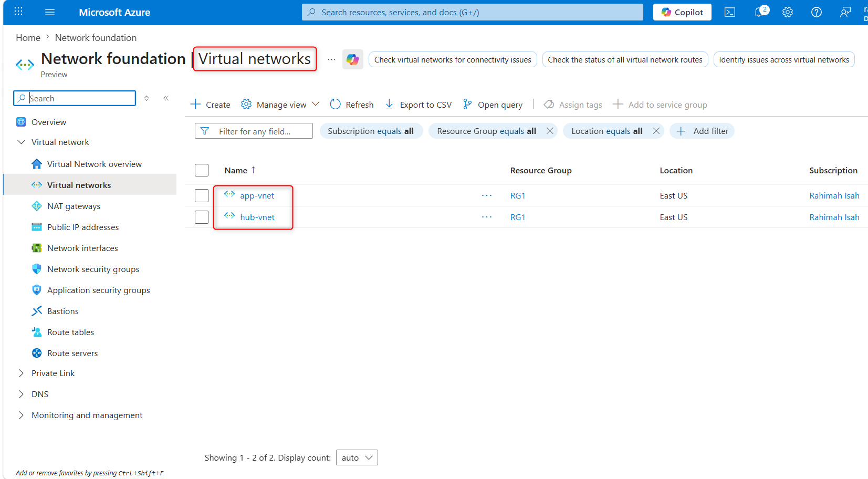Image resolution: width=868 pixels, height=479 pixels.
Task: Open Bastions
Action: point(62,311)
